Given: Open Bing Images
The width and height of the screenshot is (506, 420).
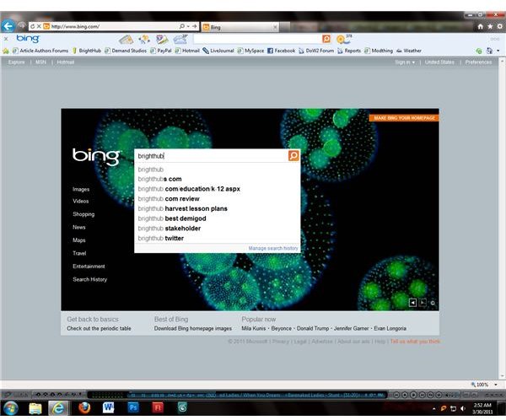Looking at the screenshot, I should pyautogui.click(x=81, y=189).
